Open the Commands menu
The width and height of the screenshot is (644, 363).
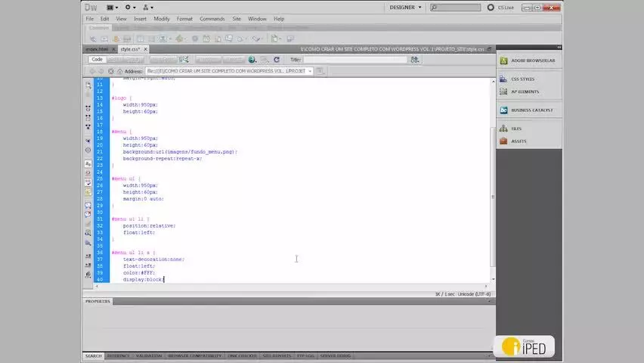pyautogui.click(x=212, y=19)
